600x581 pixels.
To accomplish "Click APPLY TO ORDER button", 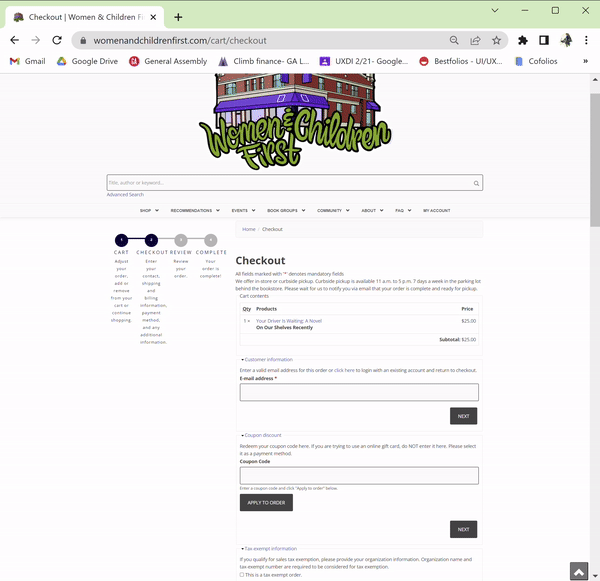I will 266,503.
